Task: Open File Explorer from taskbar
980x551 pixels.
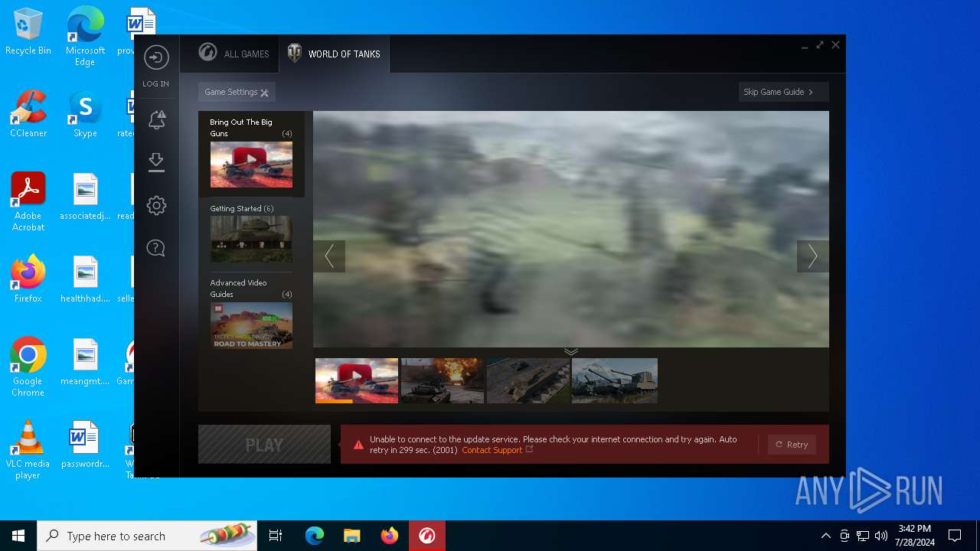Action: 352,536
